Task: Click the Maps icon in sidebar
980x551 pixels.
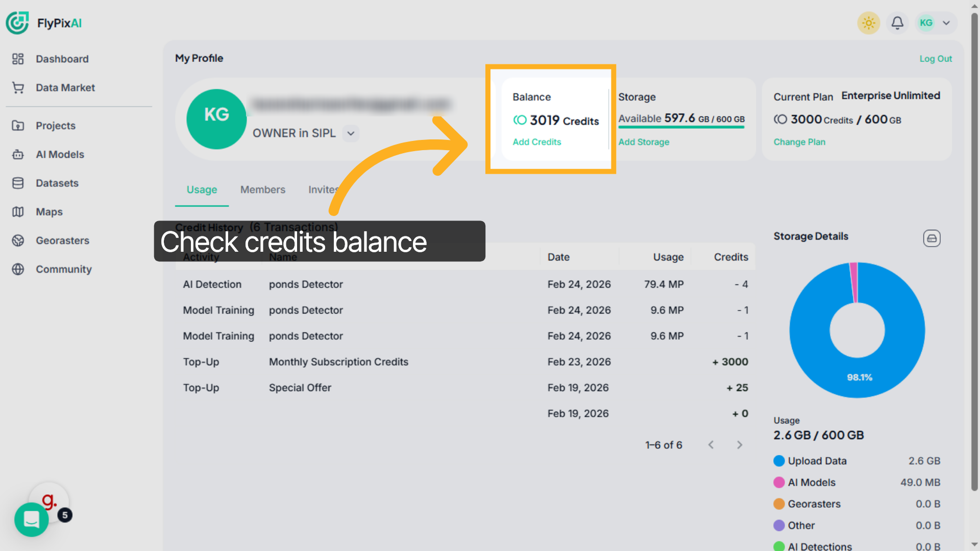Action: pyautogui.click(x=18, y=211)
